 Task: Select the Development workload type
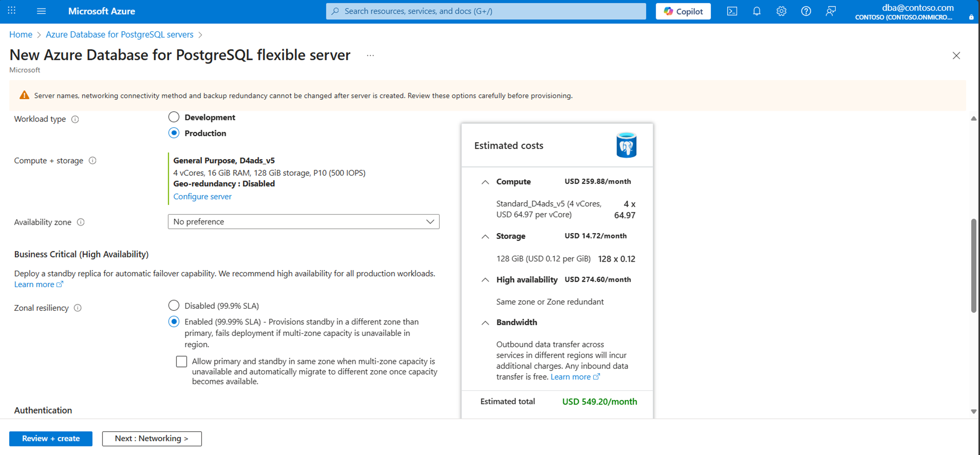click(x=174, y=117)
